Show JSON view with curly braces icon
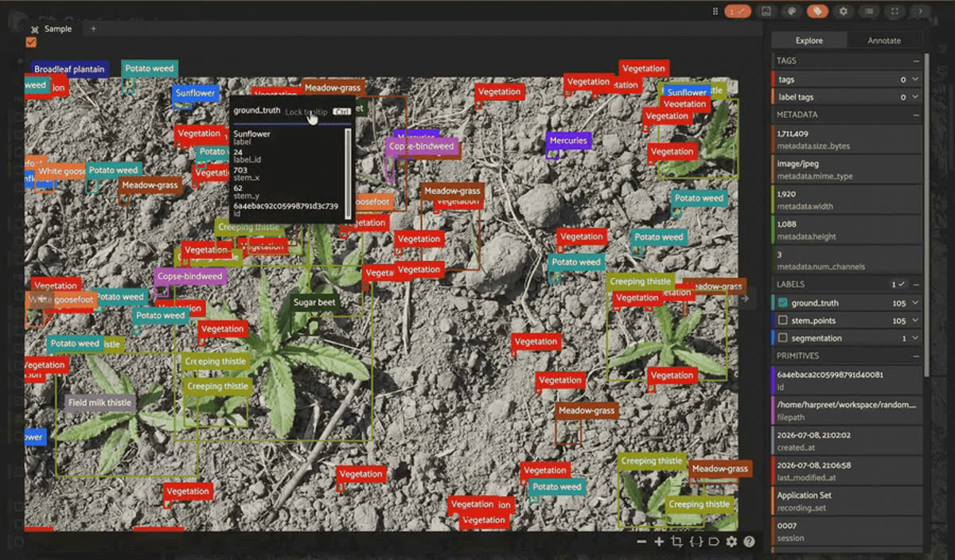This screenshot has height=560, width=955. 696,542
